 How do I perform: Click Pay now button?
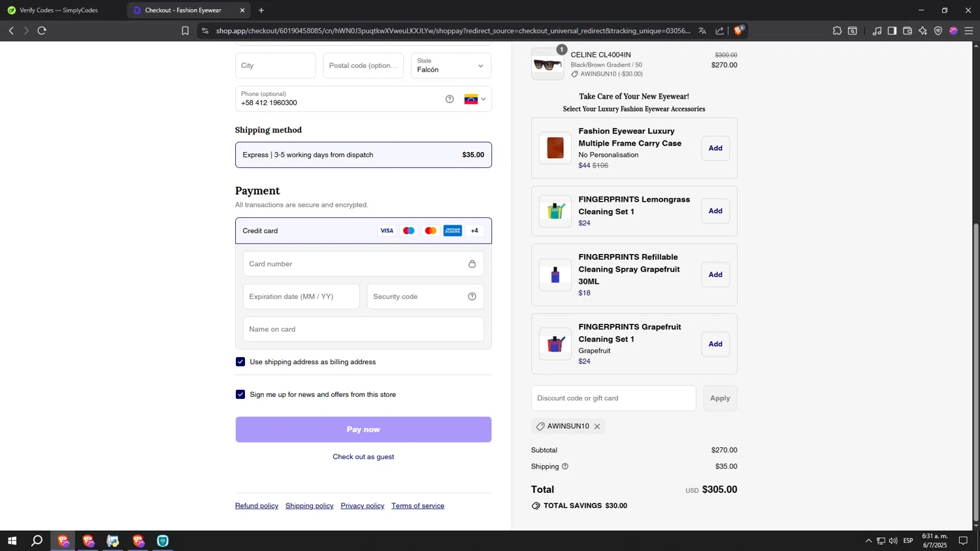(363, 430)
